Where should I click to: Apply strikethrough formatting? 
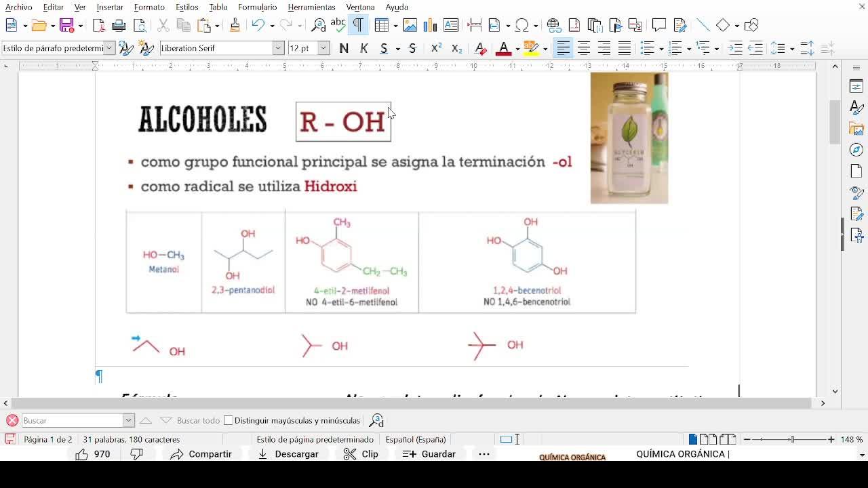tap(412, 48)
